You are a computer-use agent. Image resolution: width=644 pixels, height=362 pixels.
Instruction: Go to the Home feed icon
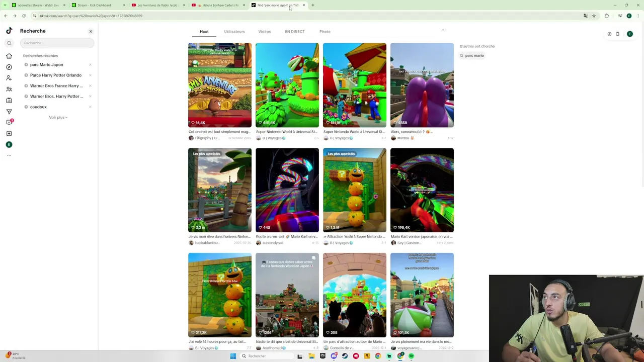[9, 56]
